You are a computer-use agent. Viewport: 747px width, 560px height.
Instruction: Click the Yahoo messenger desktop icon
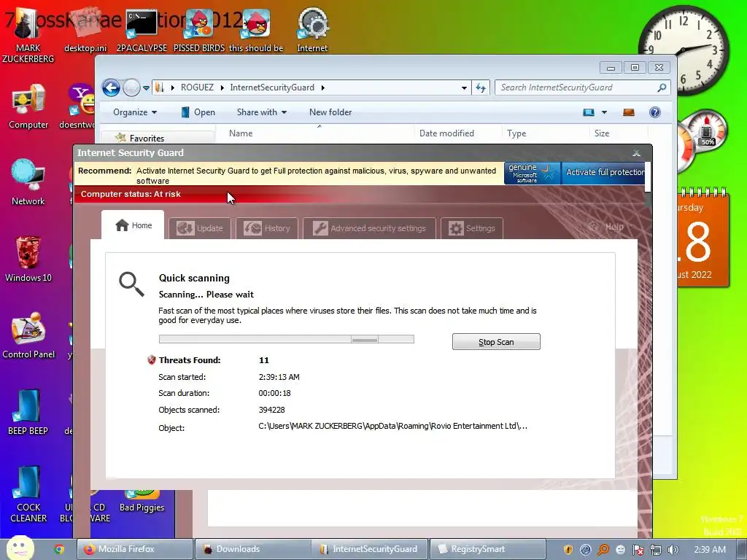(81, 106)
